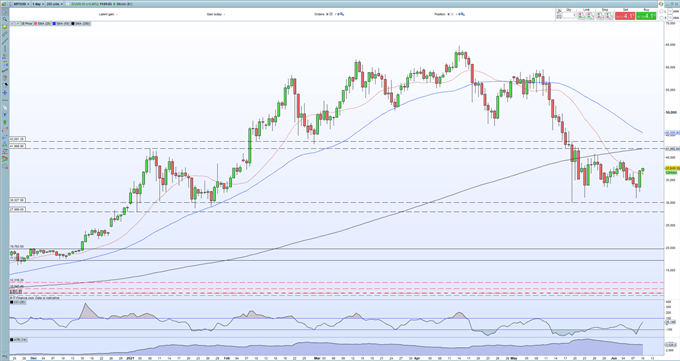Image resolution: width=680 pixels, height=361 pixels.
Task: Click the Latent gain label
Action: coord(107,14)
